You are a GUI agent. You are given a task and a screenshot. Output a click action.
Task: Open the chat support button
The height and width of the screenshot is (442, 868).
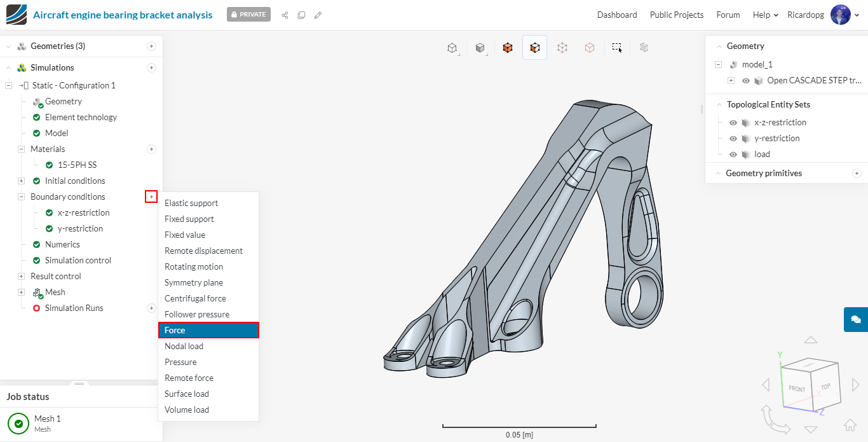[855, 319]
